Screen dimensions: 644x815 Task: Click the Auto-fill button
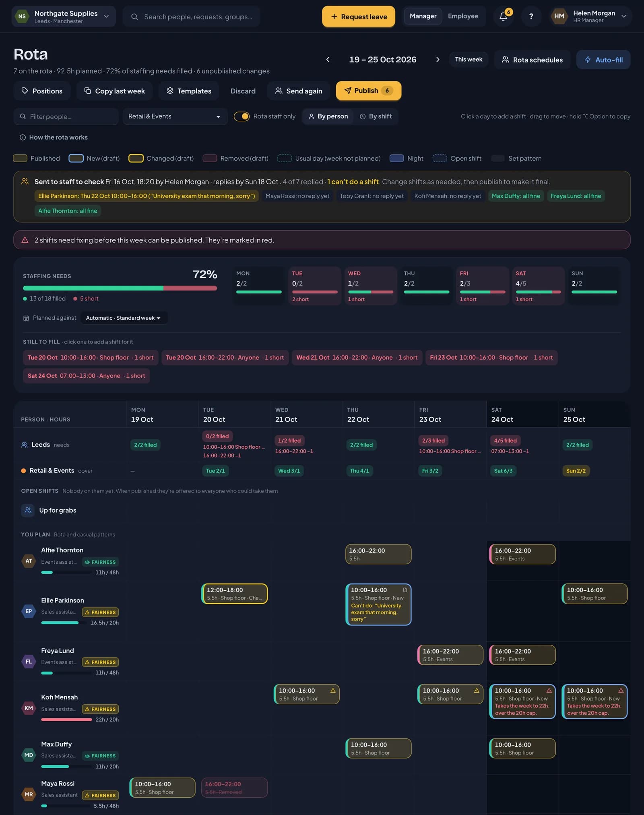coord(603,60)
